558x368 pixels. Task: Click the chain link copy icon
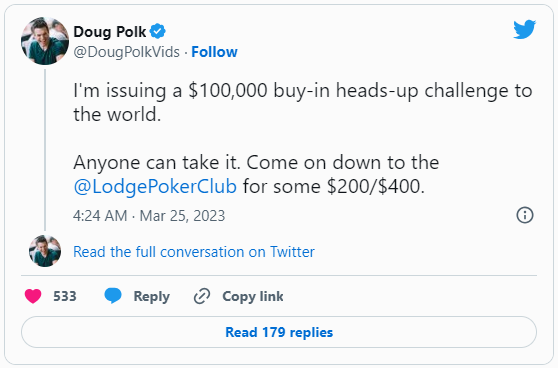click(202, 296)
